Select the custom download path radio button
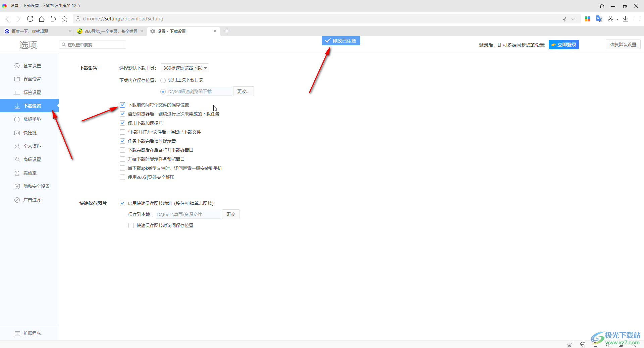This screenshot has width=644, height=348. pos(163,92)
